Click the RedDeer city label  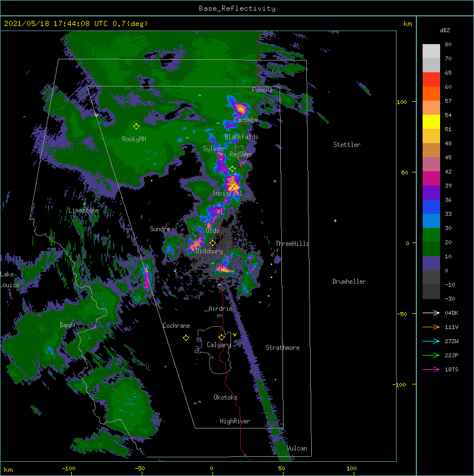[241, 154]
